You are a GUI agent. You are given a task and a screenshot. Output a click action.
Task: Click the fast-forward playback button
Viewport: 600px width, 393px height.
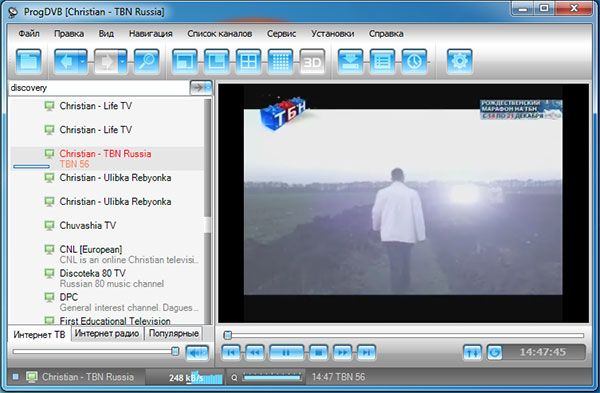pyautogui.click(x=342, y=352)
